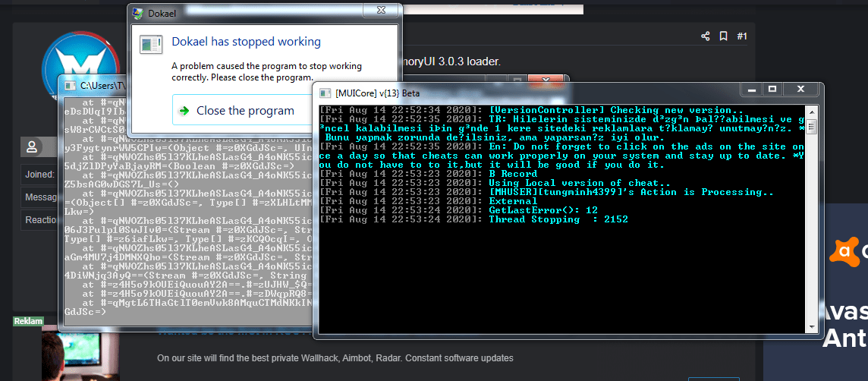Click the forum post share icon
This screenshot has width=868, height=381.
pyautogui.click(x=706, y=36)
